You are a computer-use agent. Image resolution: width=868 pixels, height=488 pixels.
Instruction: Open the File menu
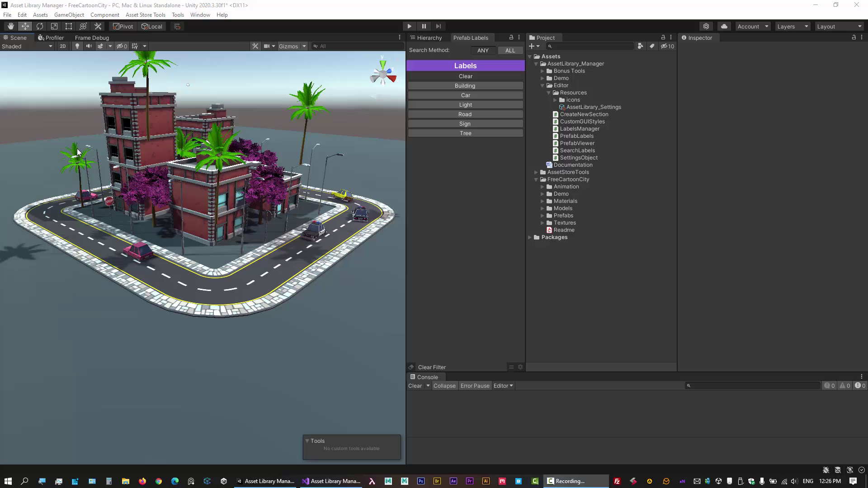tap(7, 15)
